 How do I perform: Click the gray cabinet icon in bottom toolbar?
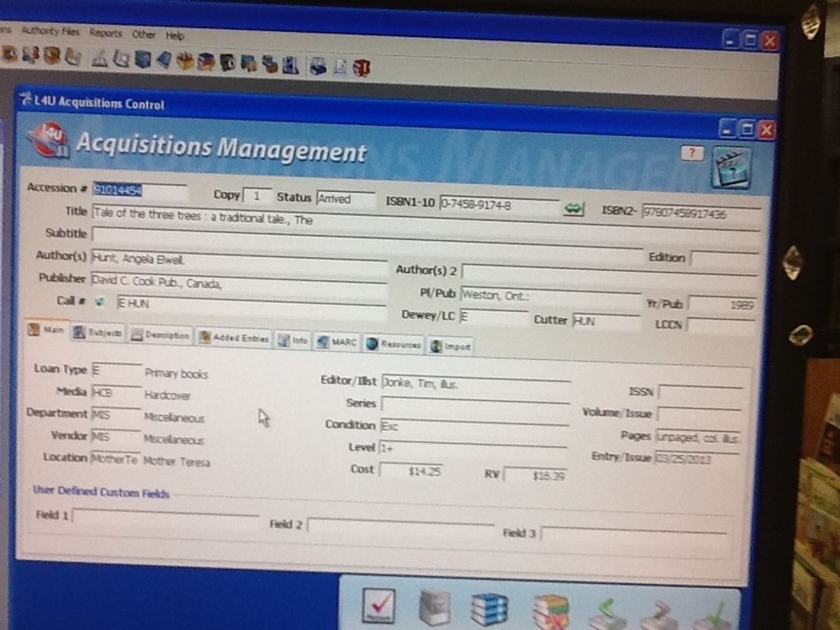435,609
